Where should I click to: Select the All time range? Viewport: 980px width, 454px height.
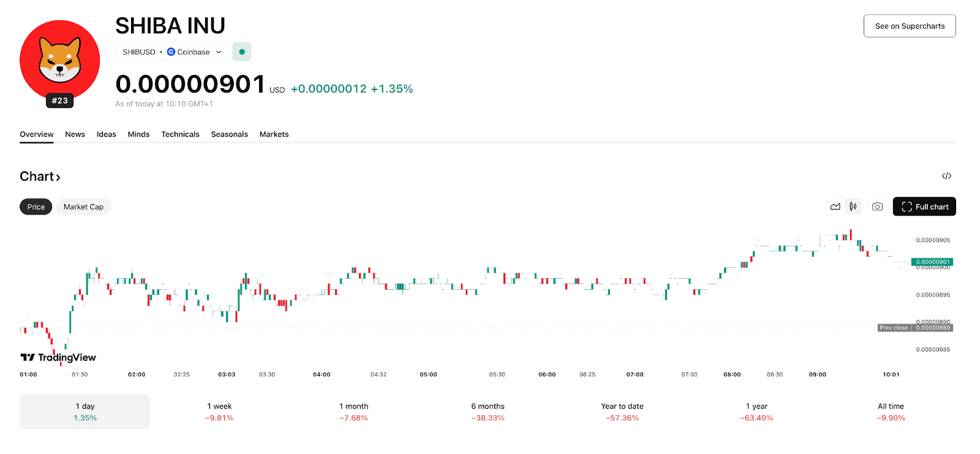tap(890, 412)
